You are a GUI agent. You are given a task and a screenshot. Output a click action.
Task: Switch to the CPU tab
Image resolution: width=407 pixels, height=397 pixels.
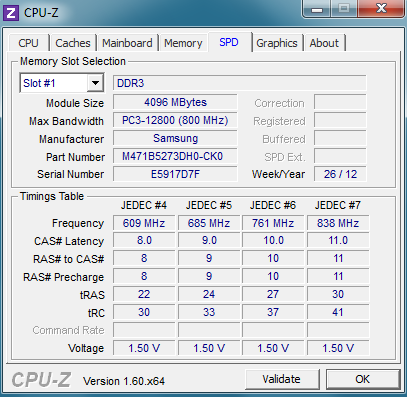click(28, 43)
